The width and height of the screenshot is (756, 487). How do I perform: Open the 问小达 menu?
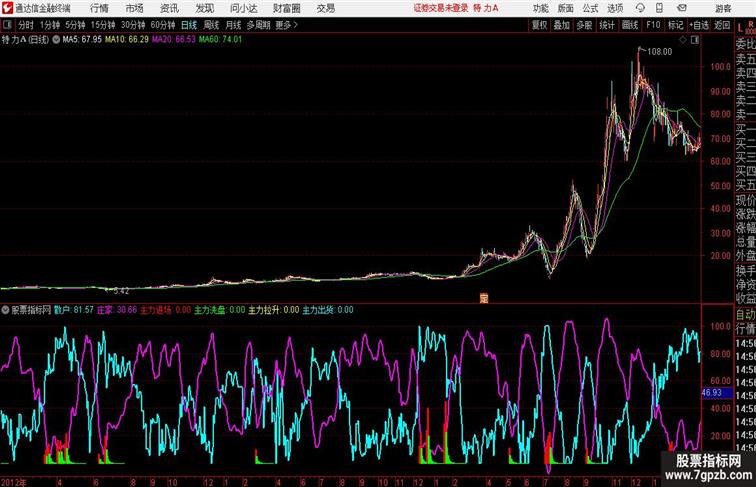coord(244,8)
